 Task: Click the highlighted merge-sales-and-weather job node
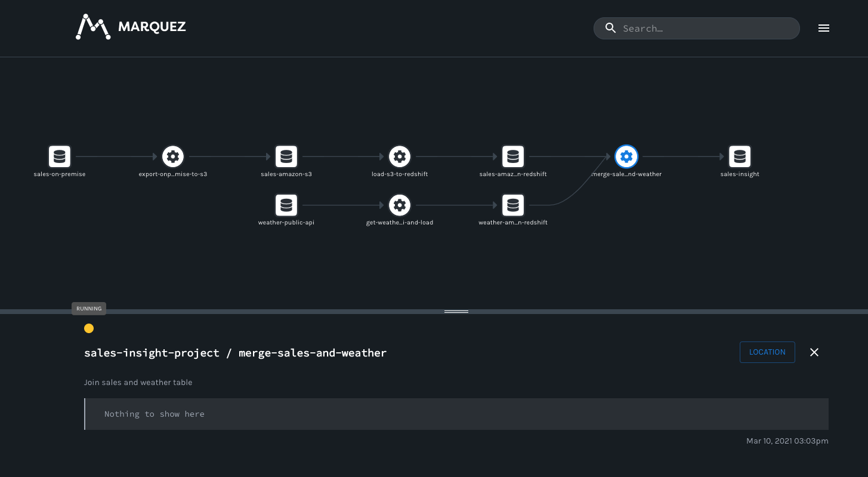pos(626,156)
